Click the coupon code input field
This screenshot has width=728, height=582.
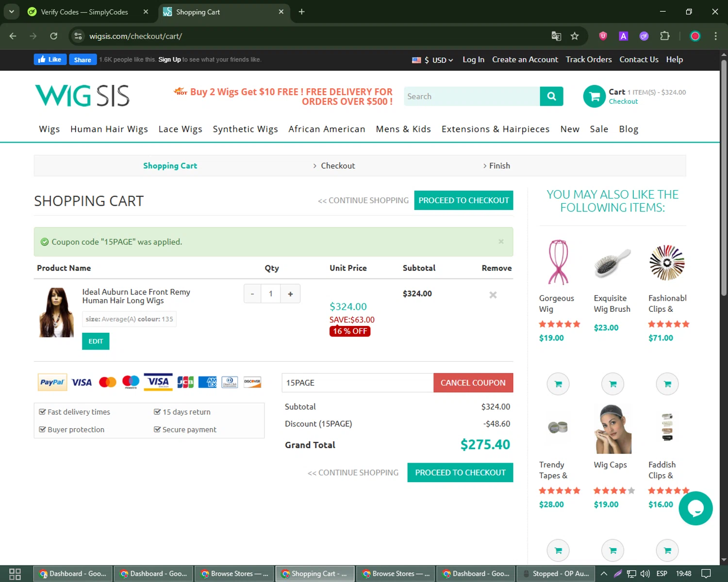[x=357, y=383]
